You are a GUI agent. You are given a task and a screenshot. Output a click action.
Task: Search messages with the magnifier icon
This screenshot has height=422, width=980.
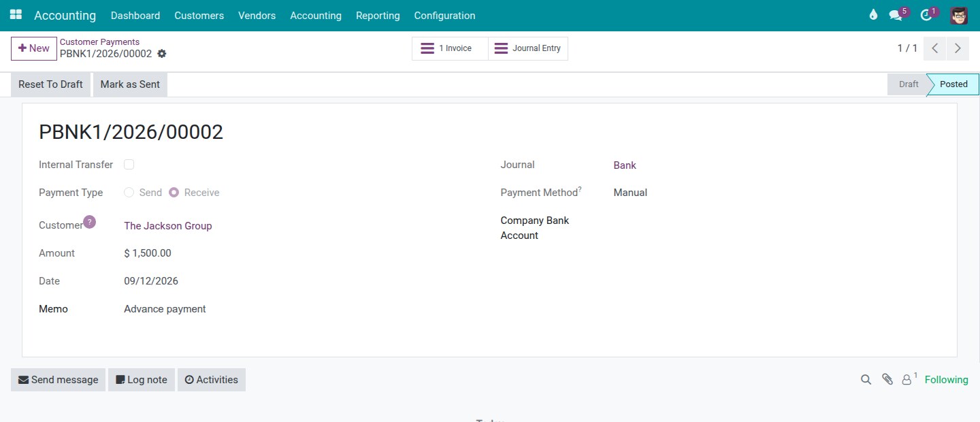tap(866, 380)
